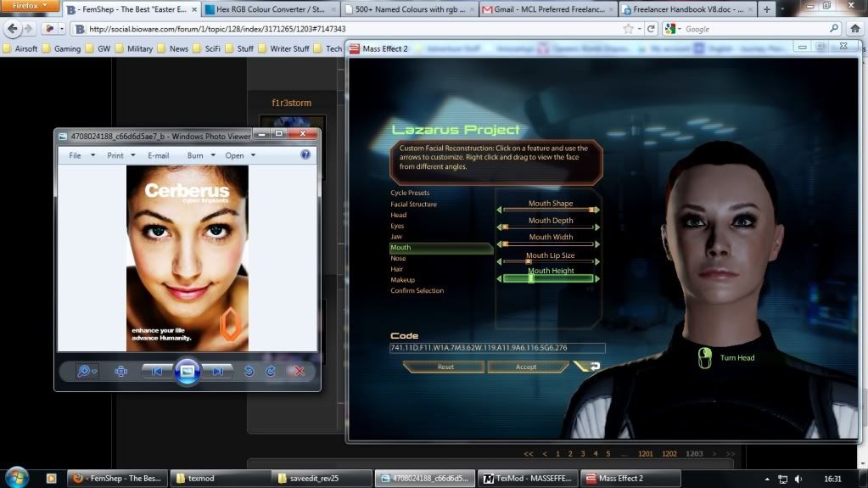Rotate image counterclockwise in Photo Viewer
The width and height of the screenshot is (868, 488).
pos(249,371)
